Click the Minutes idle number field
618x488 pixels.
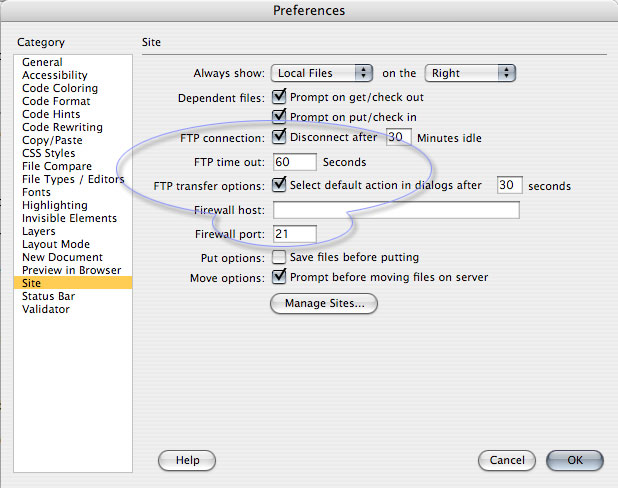(398, 137)
